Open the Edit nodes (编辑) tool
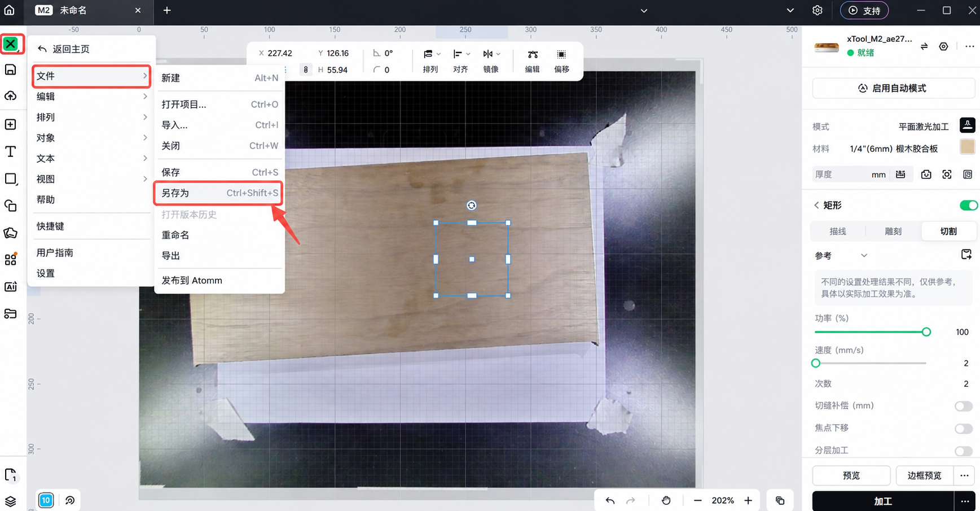This screenshot has height=511, width=980. [532, 60]
